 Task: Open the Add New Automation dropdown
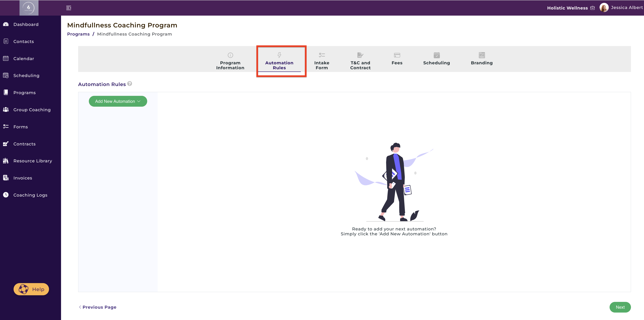[x=118, y=101]
